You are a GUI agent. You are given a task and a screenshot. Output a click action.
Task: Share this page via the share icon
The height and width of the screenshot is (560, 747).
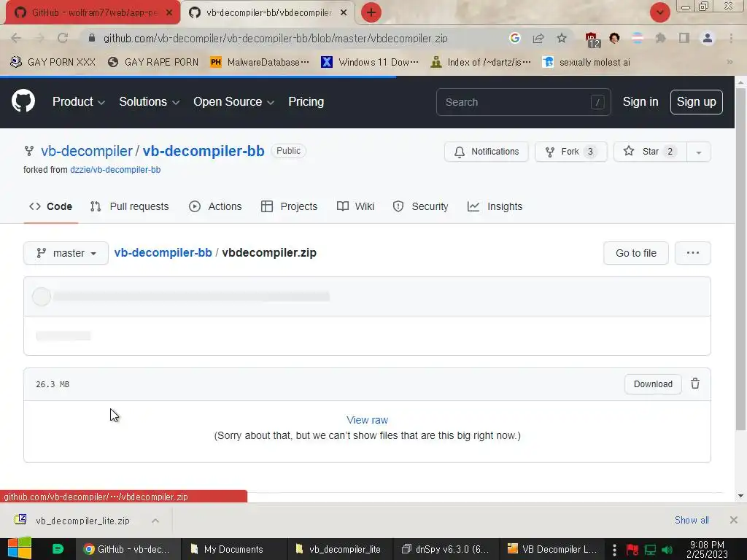[x=538, y=38]
